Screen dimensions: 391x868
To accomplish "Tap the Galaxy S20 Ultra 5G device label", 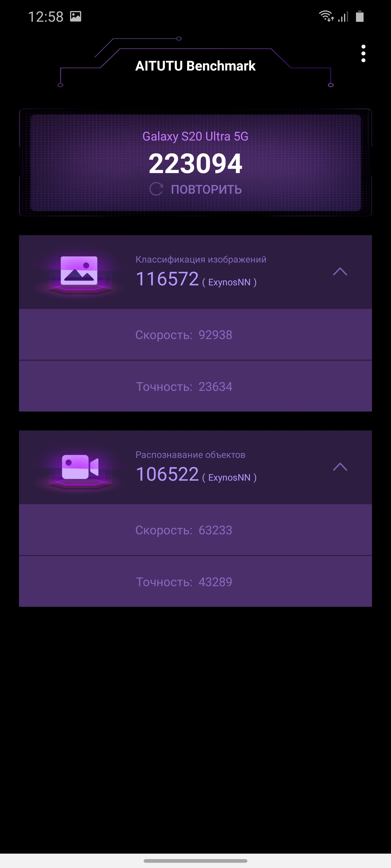I will coord(195,136).
